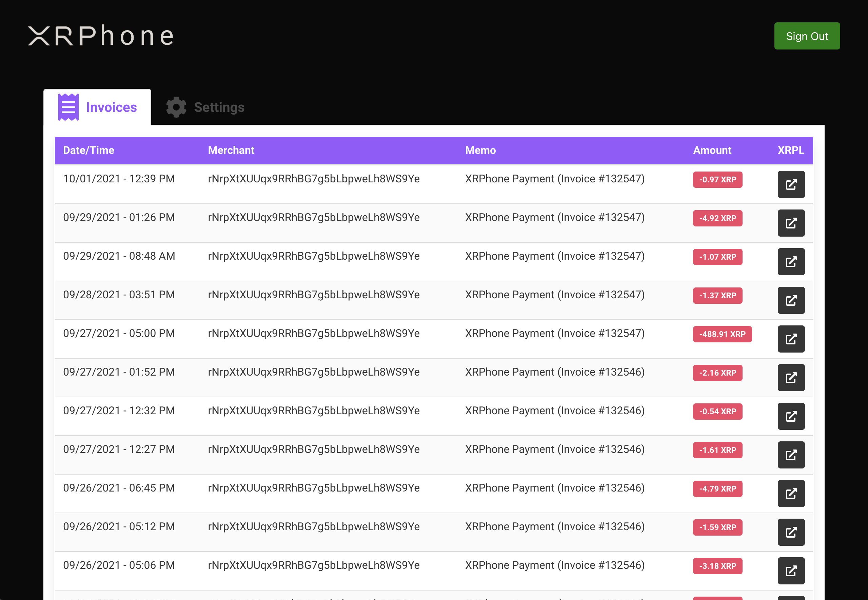This screenshot has height=600, width=868.
Task: Open XRPL link for the -1.59 XRP payment
Action: (x=791, y=532)
